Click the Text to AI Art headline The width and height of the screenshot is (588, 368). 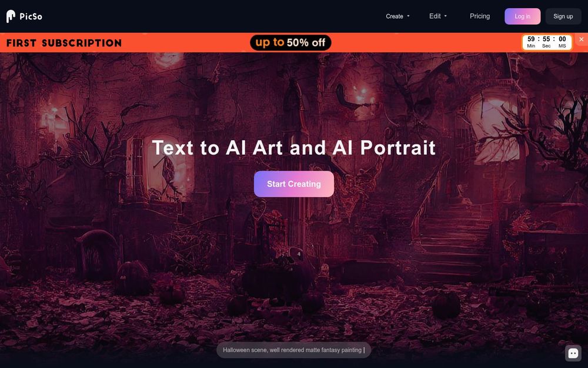(x=293, y=147)
